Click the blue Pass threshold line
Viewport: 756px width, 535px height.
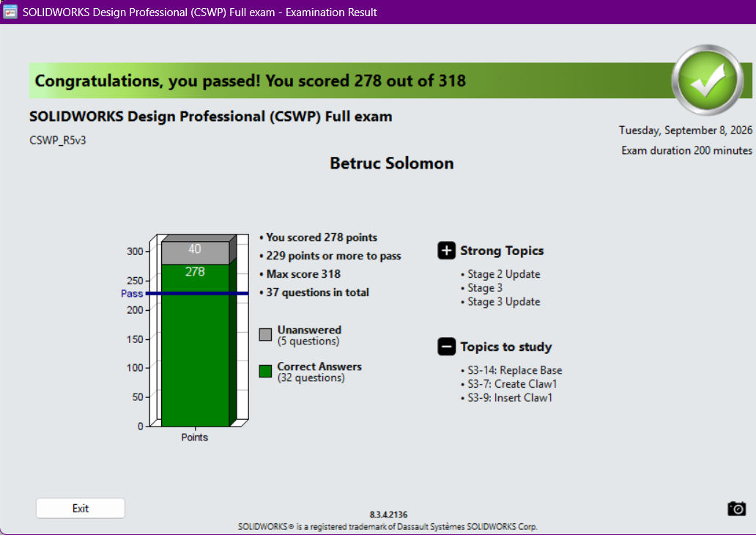pos(197,293)
